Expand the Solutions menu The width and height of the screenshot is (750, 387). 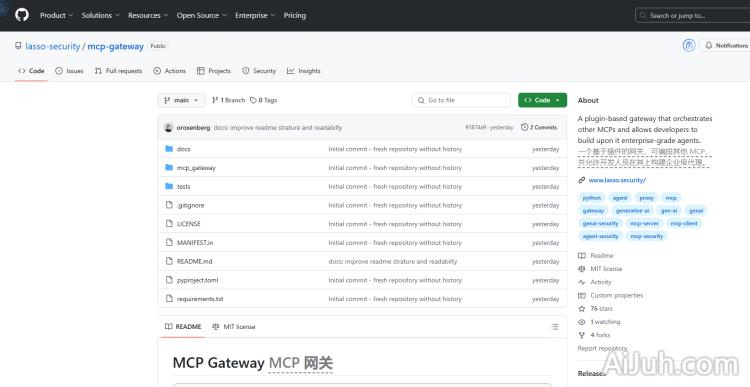(100, 15)
